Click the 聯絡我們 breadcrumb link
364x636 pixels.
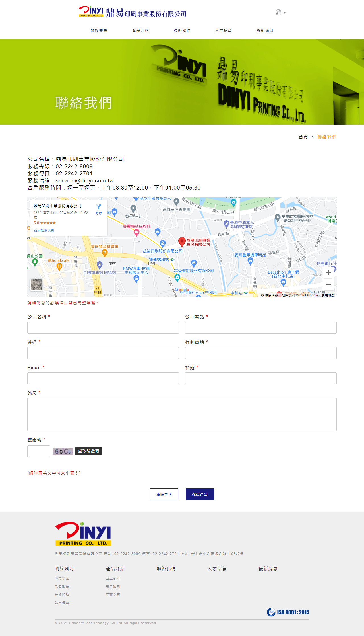(327, 137)
